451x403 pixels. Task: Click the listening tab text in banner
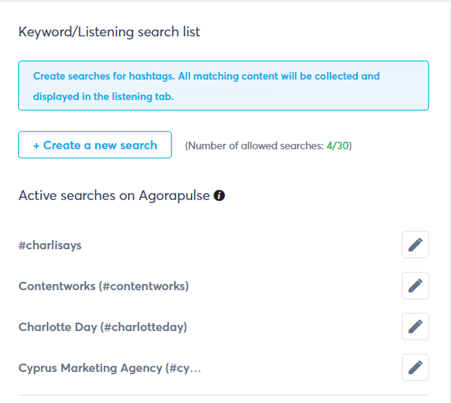(143, 97)
